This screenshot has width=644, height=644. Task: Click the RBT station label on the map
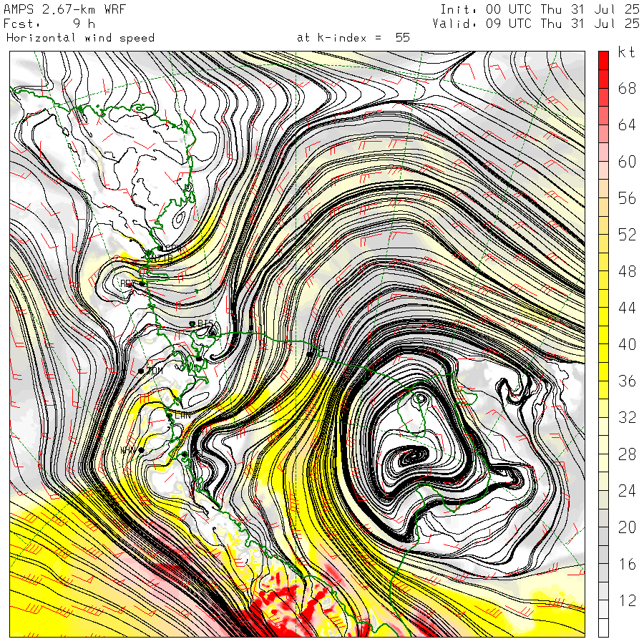128,283
